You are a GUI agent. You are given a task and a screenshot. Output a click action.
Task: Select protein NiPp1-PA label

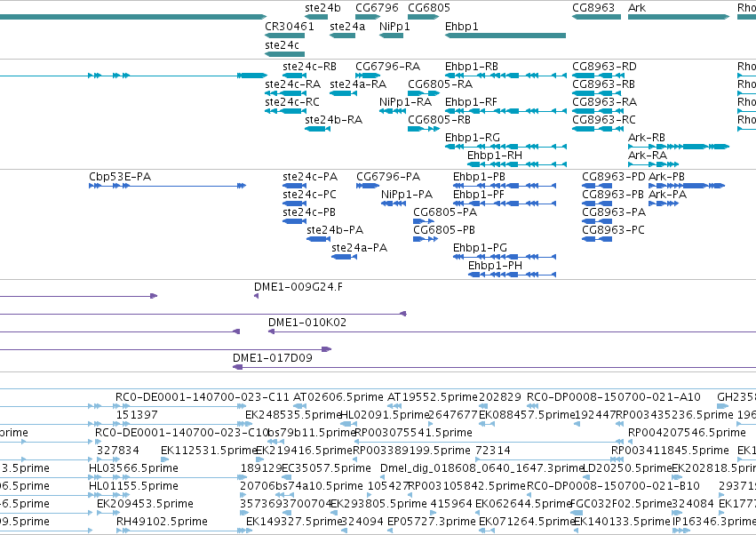click(x=407, y=195)
